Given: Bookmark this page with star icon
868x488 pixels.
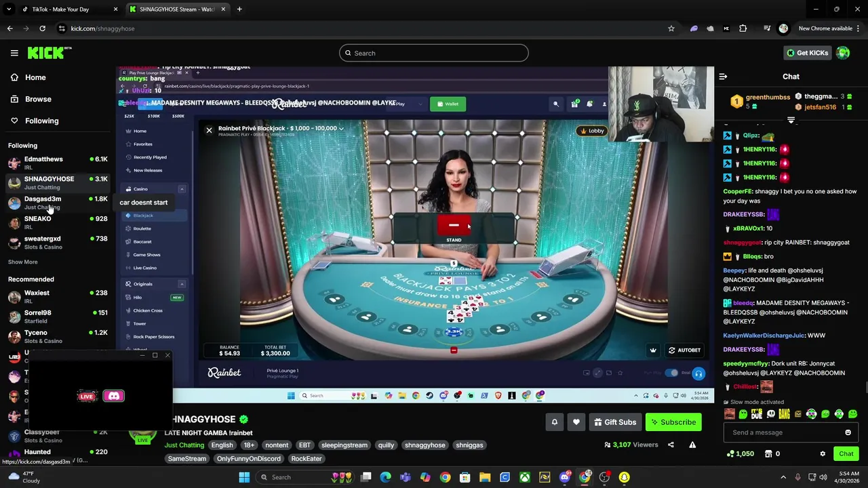Looking at the screenshot, I should (671, 28).
